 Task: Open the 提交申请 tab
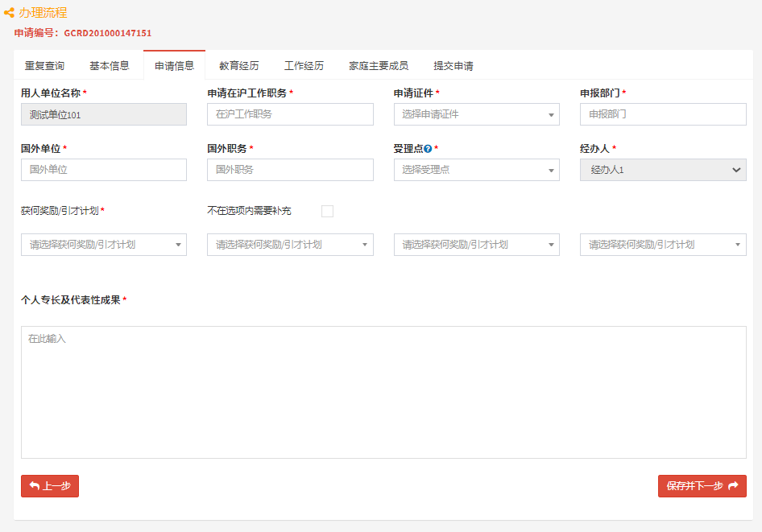click(453, 65)
